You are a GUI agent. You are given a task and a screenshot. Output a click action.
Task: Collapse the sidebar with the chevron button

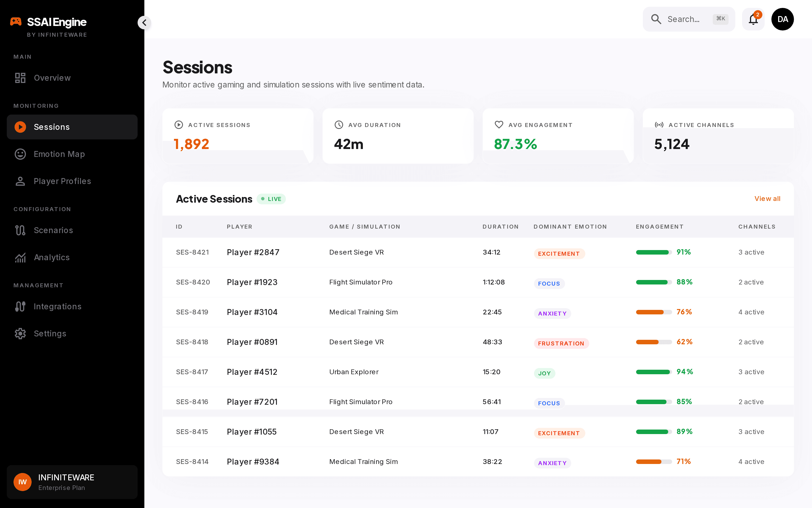[144, 23]
